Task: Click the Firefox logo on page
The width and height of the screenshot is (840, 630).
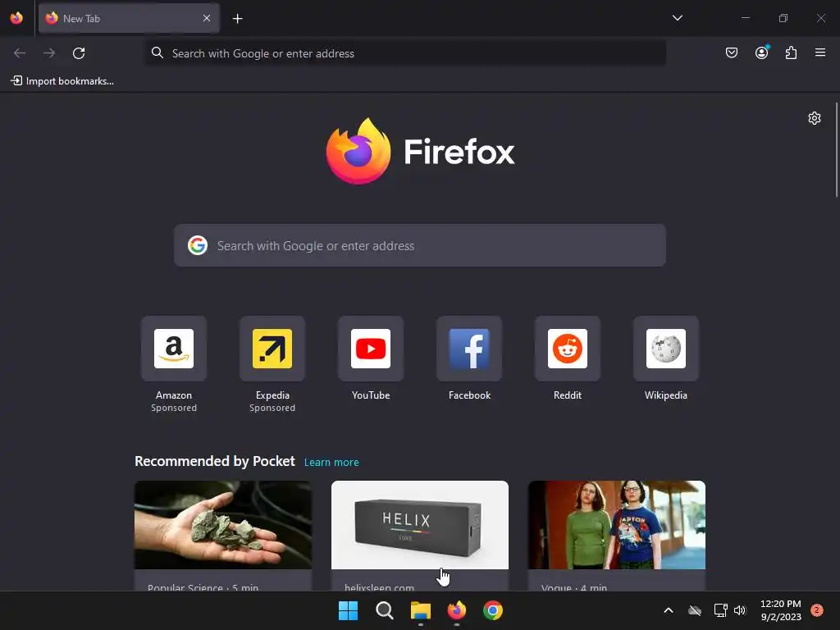Action: tap(420, 151)
